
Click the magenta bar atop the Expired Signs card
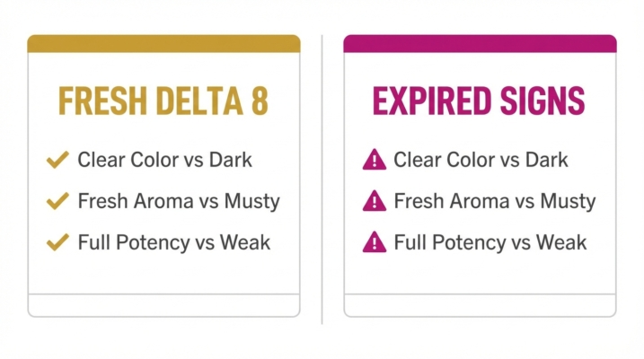(x=480, y=43)
